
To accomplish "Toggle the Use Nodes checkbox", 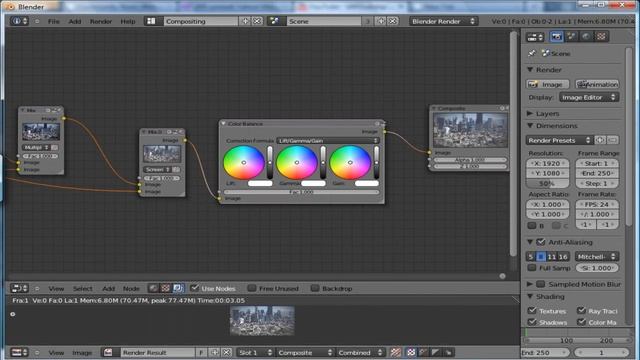I will pyautogui.click(x=195, y=288).
